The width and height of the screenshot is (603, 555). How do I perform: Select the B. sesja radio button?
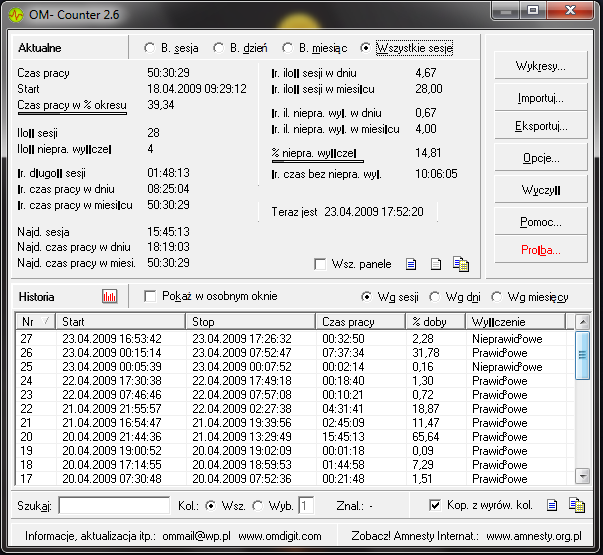click(x=149, y=48)
